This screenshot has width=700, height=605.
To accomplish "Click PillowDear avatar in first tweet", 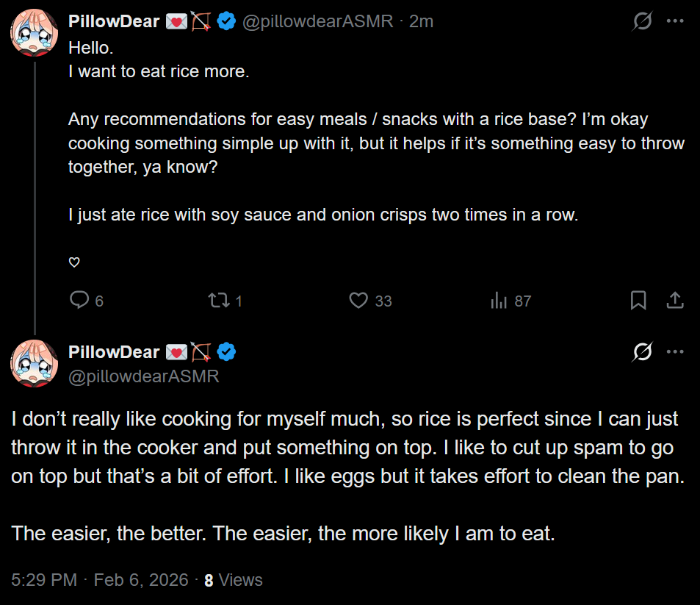I will click(34, 33).
